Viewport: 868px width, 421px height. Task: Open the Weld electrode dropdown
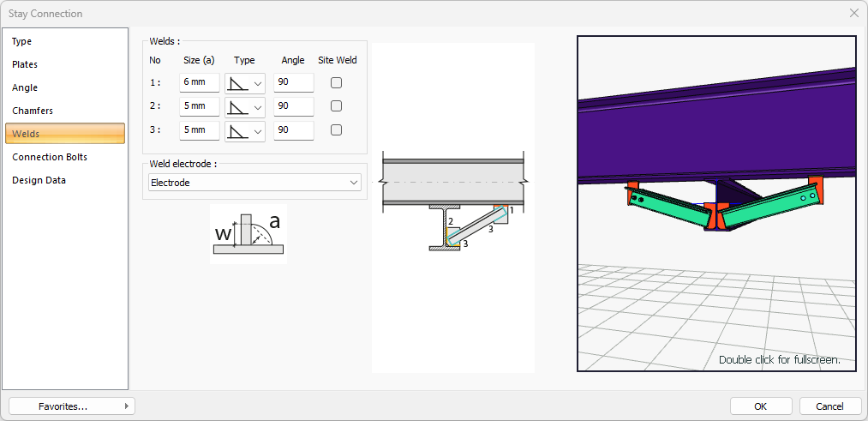[x=254, y=183]
